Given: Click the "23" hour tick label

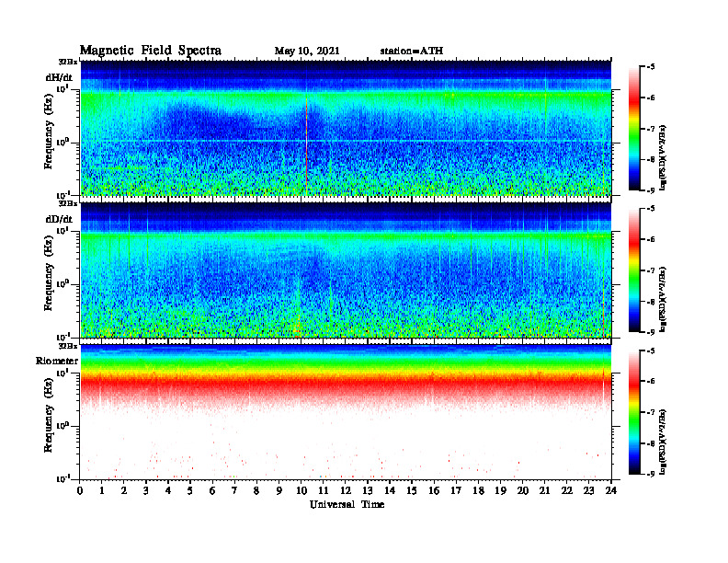Looking at the screenshot, I should (588, 490).
